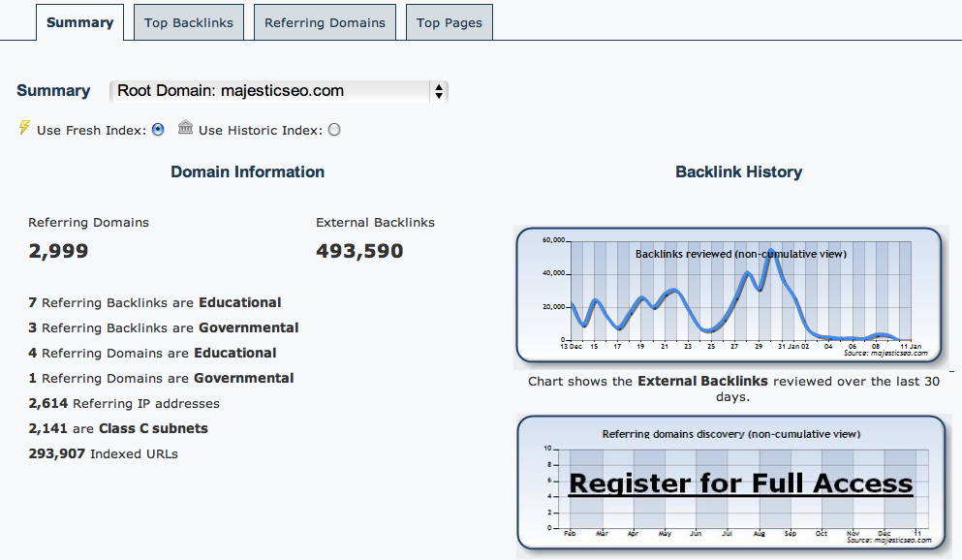
Task: Select the Use Fresh Index radio button
Action: pos(158,130)
